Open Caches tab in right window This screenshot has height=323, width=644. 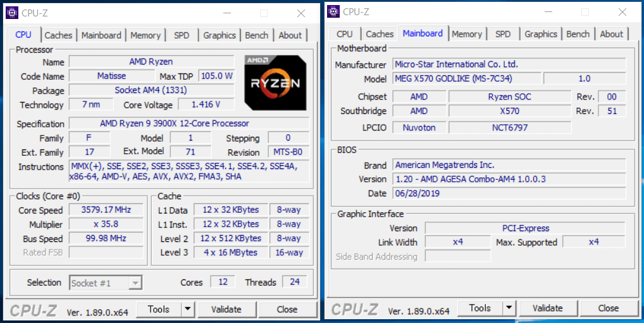click(380, 34)
